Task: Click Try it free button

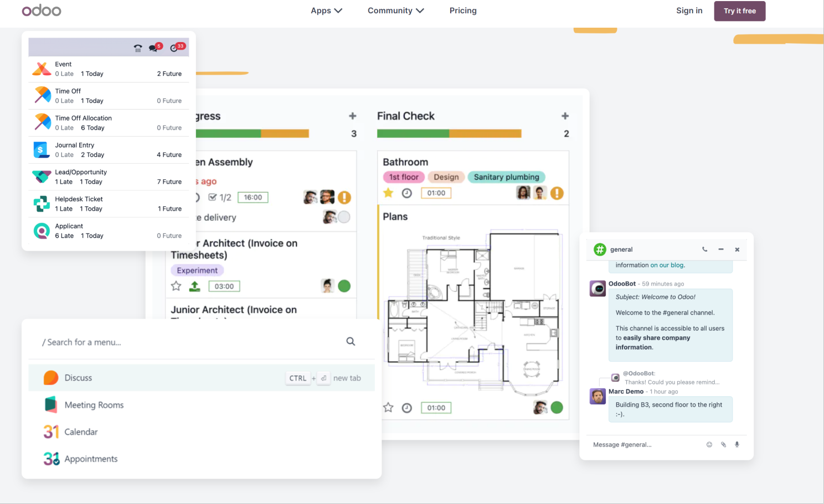Action: point(740,11)
